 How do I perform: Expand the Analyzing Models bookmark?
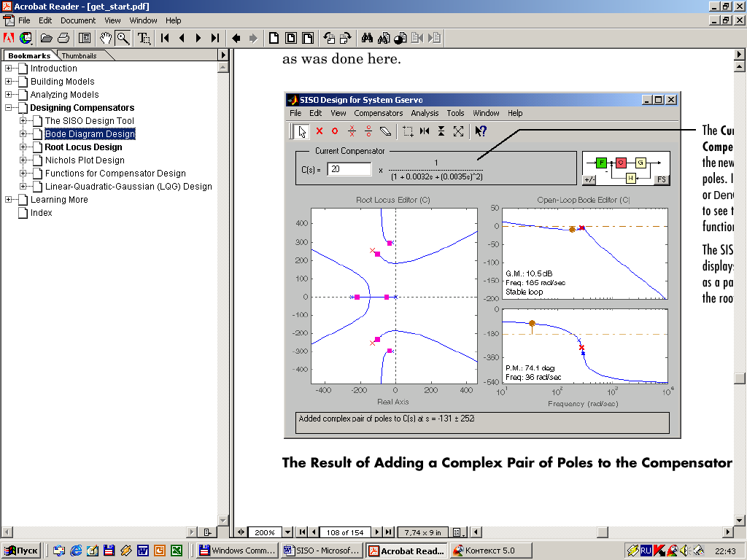[9, 94]
